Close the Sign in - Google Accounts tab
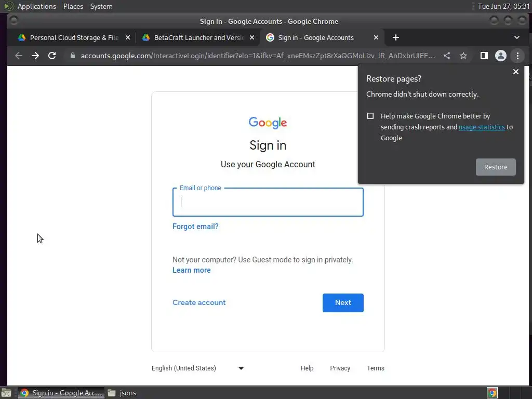 coord(376,37)
